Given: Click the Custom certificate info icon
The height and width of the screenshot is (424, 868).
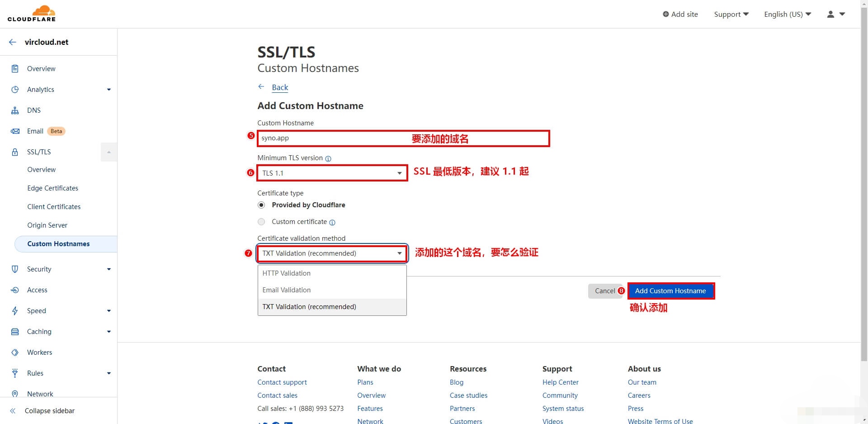Looking at the screenshot, I should 332,222.
